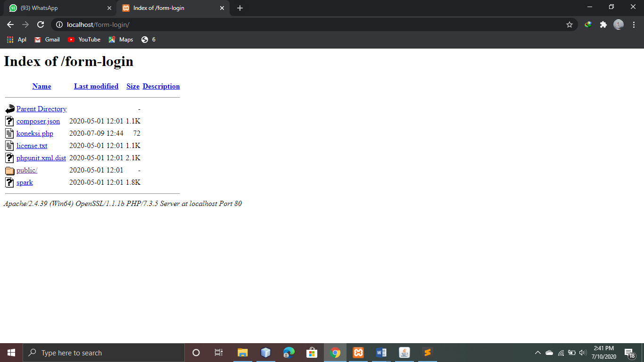Open the spark file link
The width and height of the screenshot is (644, 362).
(25, 182)
